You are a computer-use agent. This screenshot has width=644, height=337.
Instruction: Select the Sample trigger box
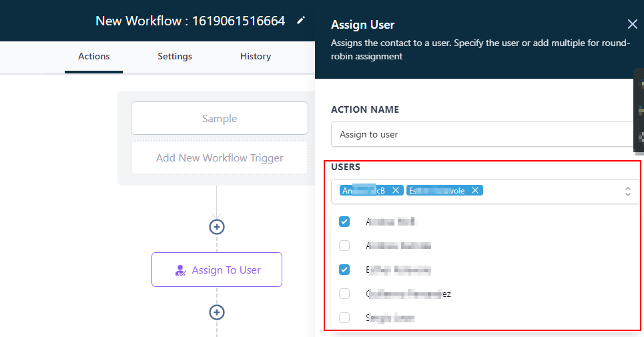(x=220, y=119)
